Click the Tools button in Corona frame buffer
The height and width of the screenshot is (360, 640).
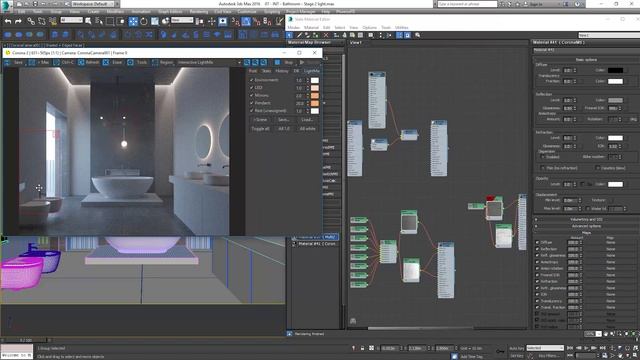tap(138, 62)
